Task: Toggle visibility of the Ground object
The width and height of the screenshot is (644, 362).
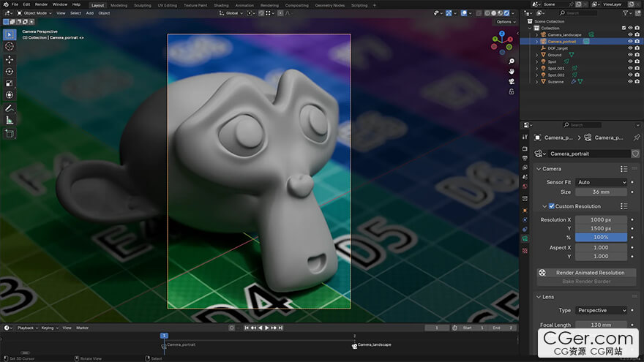Action: 629,55
